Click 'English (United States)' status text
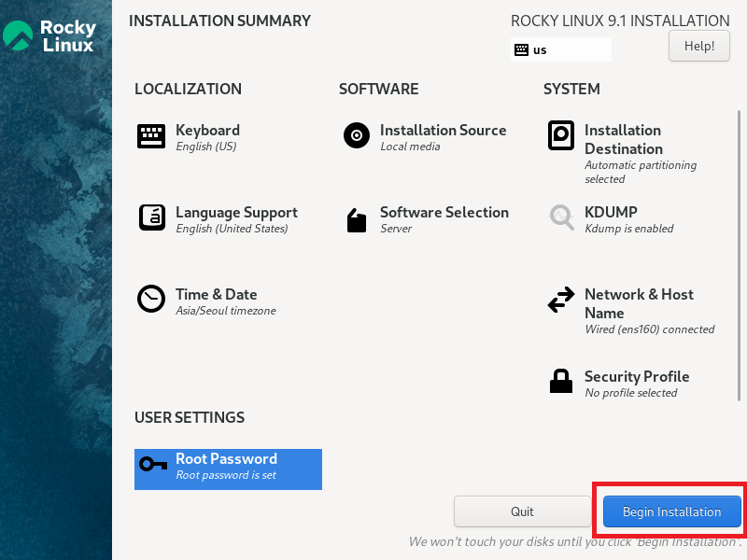The width and height of the screenshot is (747, 560). [232, 229]
